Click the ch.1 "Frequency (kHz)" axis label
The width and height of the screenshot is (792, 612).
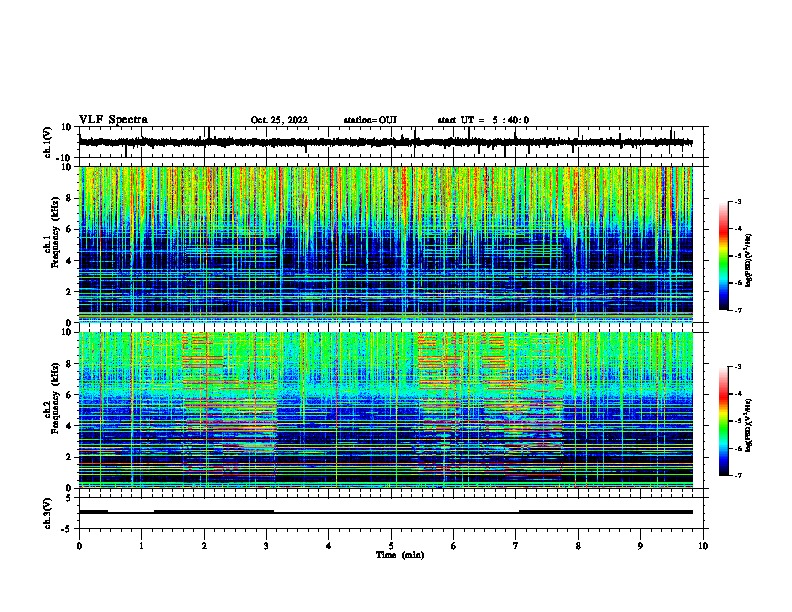point(55,232)
